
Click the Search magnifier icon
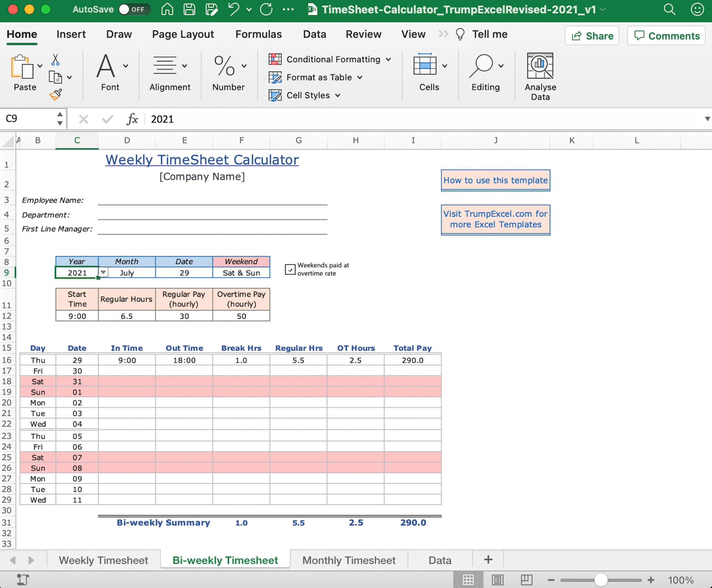tap(669, 9)
